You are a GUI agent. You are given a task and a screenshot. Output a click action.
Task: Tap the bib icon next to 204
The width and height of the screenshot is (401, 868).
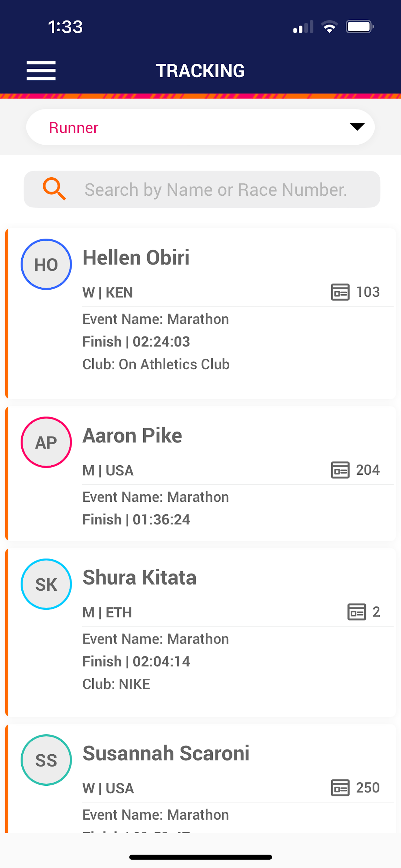pyautogui.click(x=340, y=470)
